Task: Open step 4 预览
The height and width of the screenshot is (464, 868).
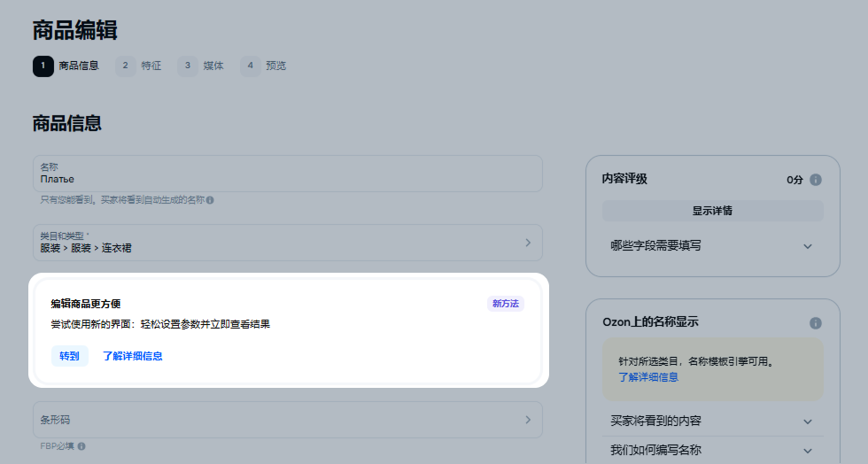Action: pos(264,66)
